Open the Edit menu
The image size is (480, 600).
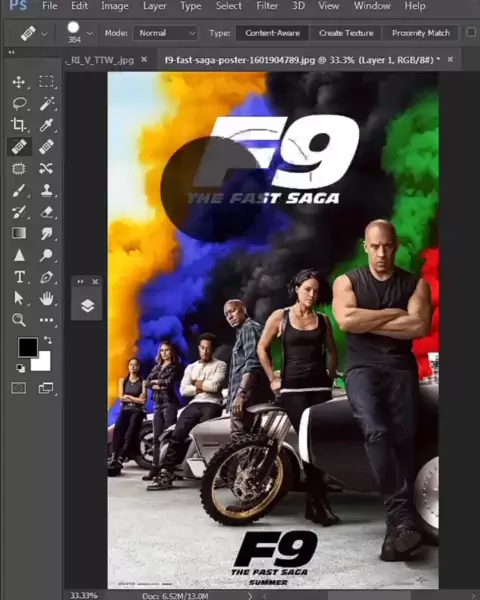pyautogui.click(x=79, y=6)
